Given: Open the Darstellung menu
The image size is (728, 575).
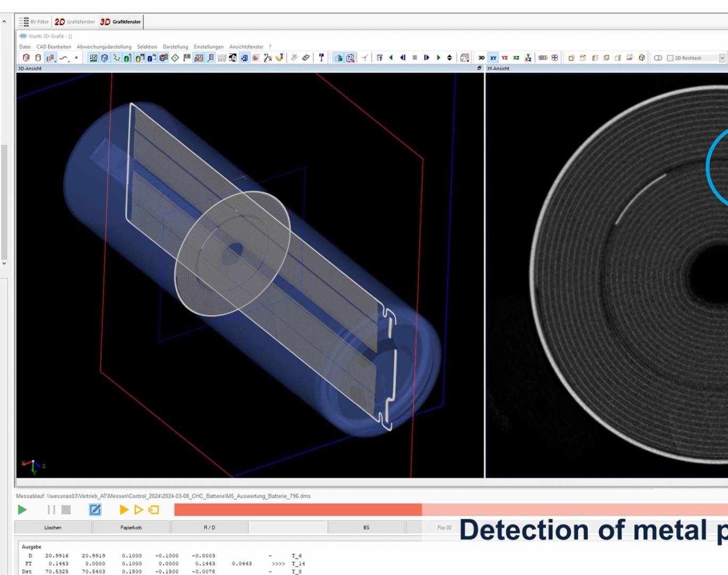Looking at the screenshot, I should pyautogui.click(x=176, y=47).
